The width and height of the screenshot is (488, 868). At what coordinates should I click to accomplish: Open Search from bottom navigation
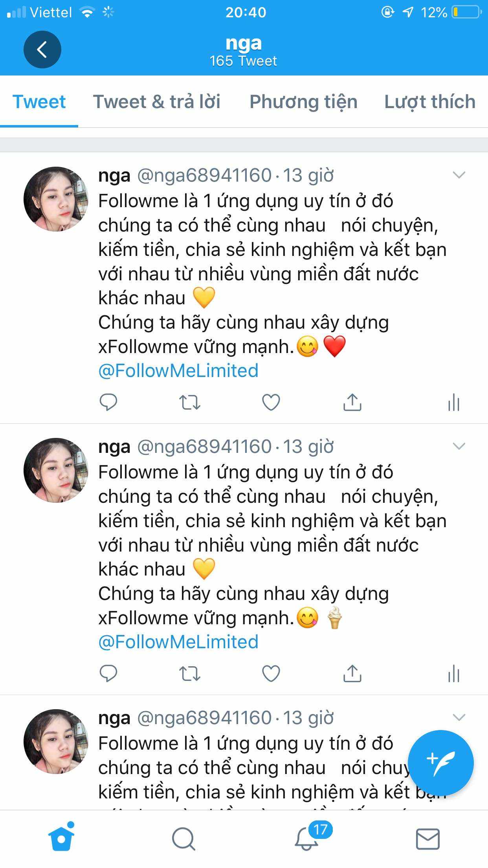(183, 839)
